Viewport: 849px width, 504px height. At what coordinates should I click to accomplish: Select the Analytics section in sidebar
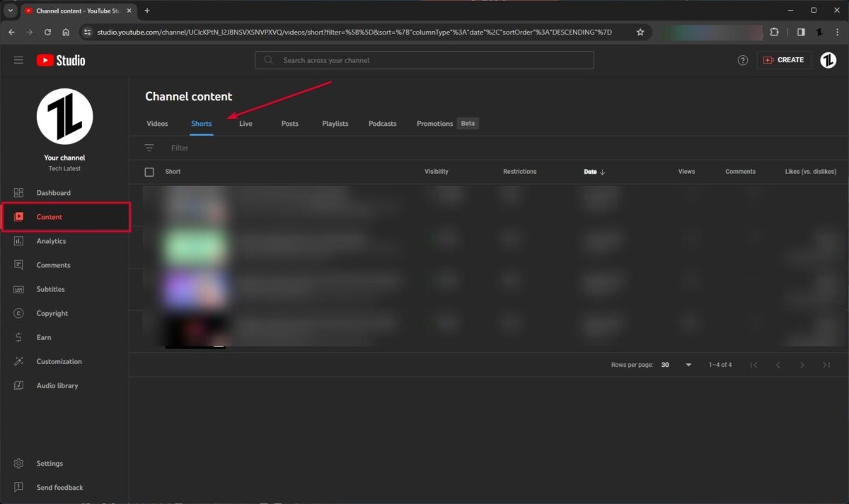pos(51,241)
